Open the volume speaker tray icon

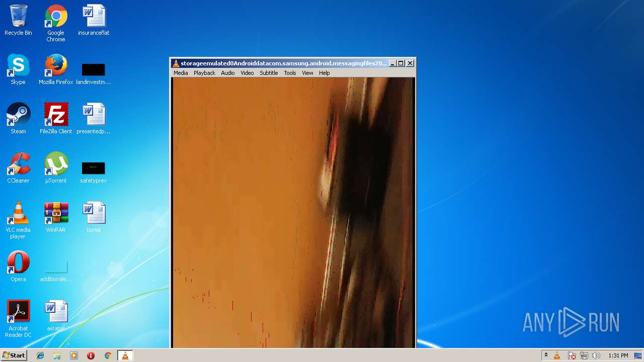coord(596,355)
